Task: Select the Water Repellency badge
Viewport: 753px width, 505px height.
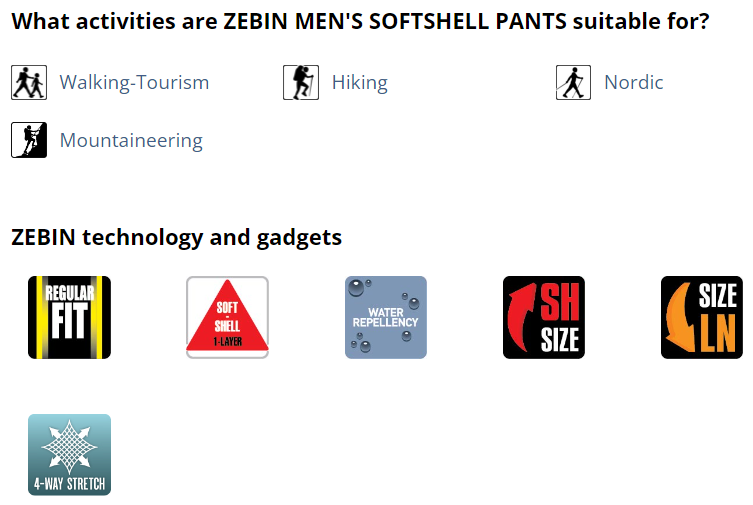Action: point(386,317)
